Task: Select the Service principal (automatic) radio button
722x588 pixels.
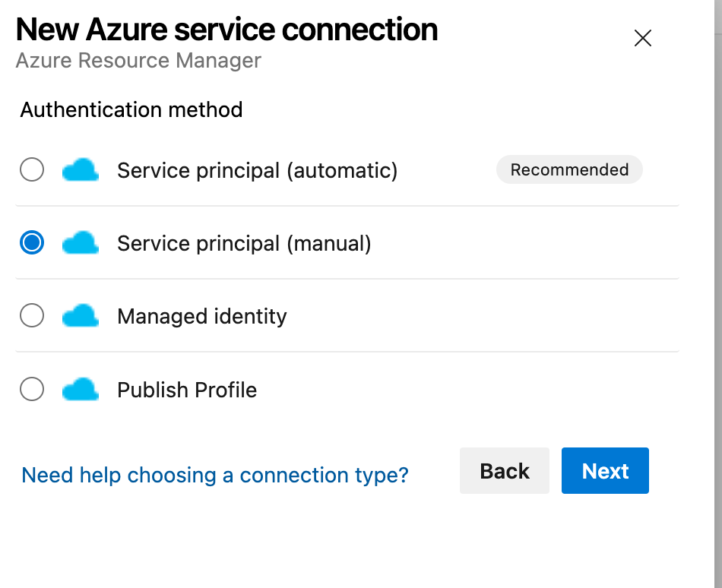Action: pyautogui.click(x=32, y=170)
